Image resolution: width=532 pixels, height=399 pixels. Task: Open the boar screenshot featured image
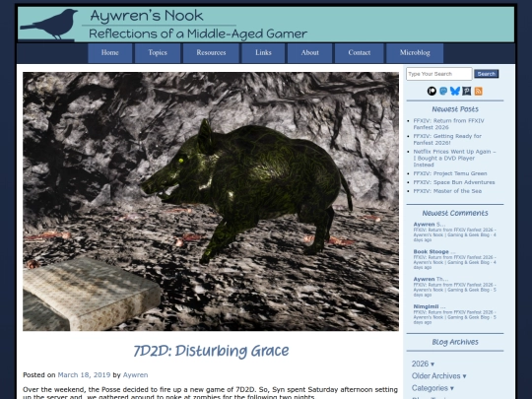[211, 201]
